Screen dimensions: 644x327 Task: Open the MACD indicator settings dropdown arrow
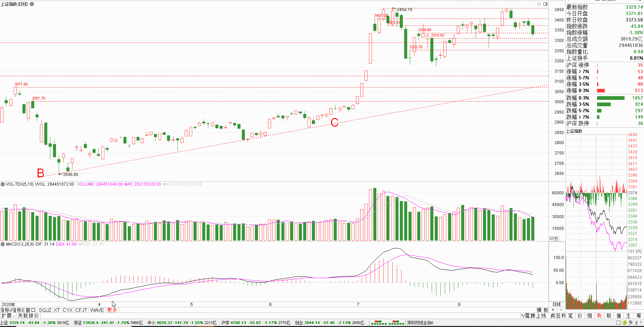pos(3,244)
